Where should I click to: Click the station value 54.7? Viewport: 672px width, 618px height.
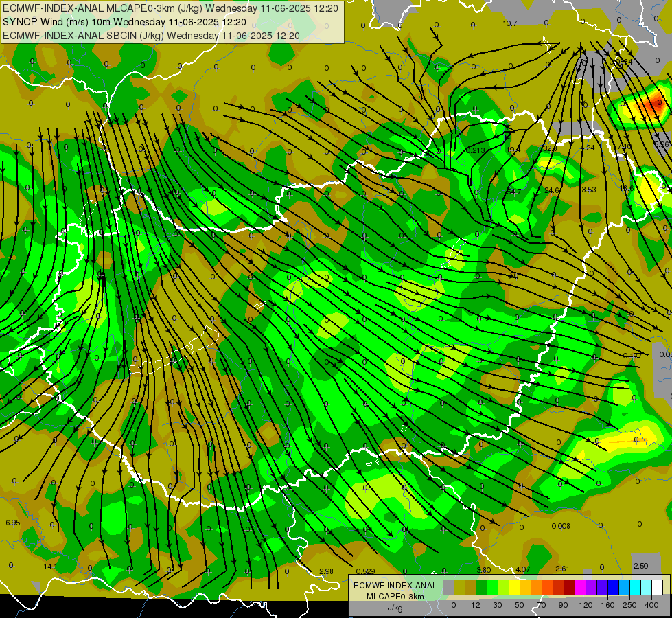[x=514, y=192]
